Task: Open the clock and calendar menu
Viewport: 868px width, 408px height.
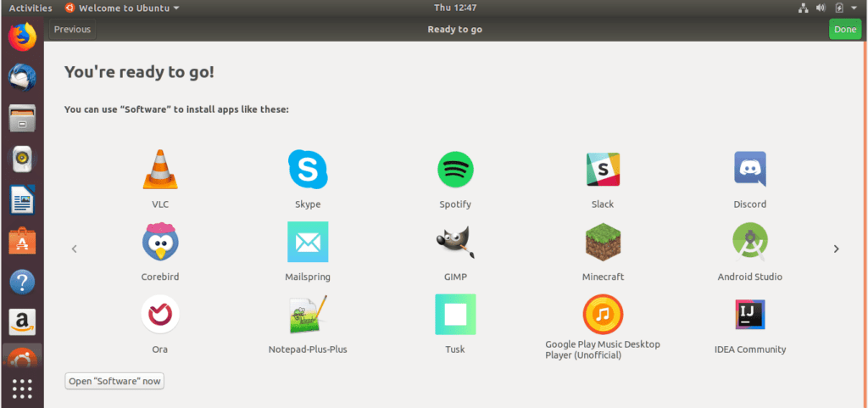Action: click(x=454, y=8)
